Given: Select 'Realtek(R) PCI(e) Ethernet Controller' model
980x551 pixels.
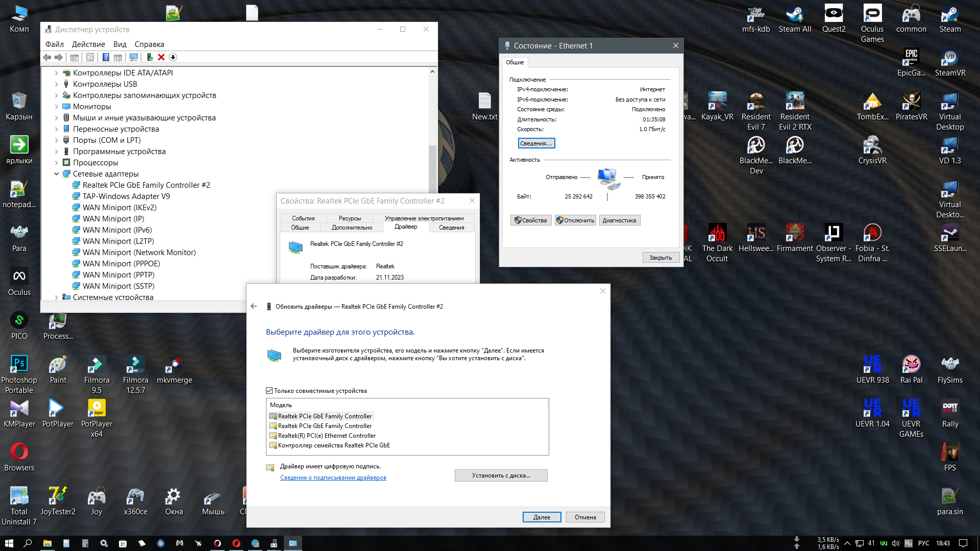Looking at the screenshot, I should click(x=327, y=436).
